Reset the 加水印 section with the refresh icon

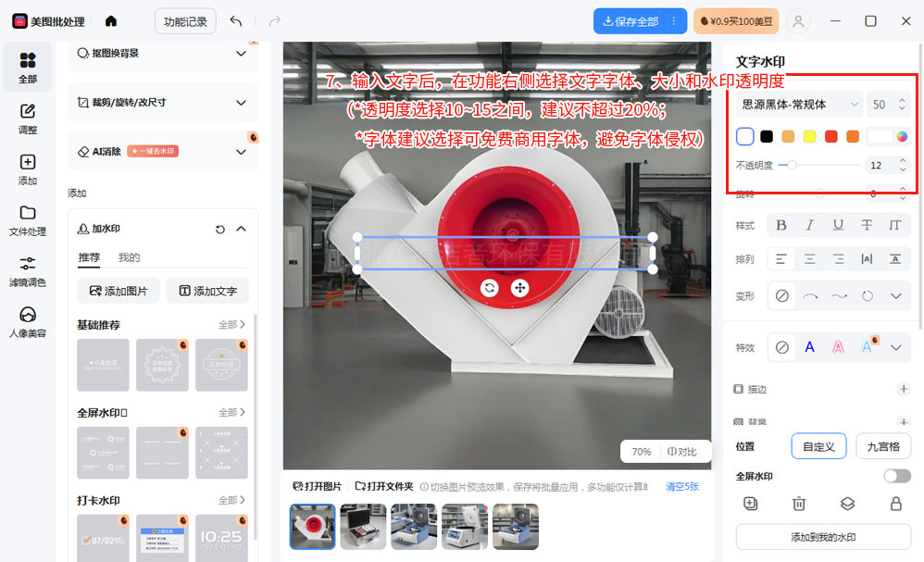coord(220,229)
